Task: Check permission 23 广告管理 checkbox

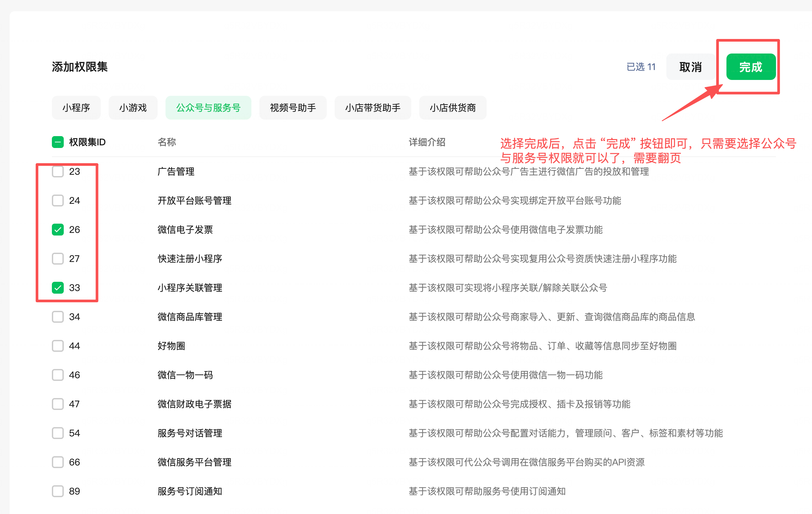Action: click(x=58, y=171)
